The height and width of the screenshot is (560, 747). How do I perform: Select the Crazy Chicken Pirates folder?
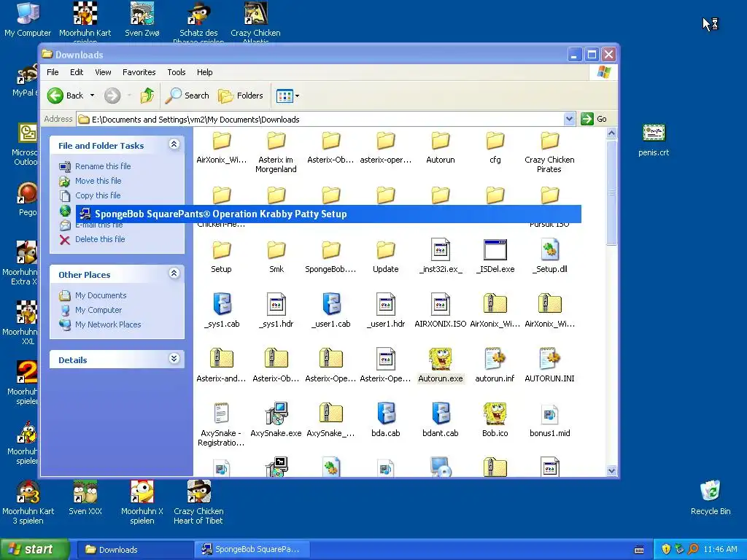(x=550, y=152)
